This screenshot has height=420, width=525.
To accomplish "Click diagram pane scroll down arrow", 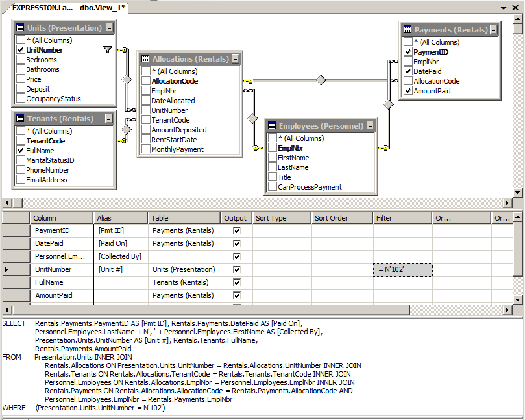I will [x=517, y=193].
